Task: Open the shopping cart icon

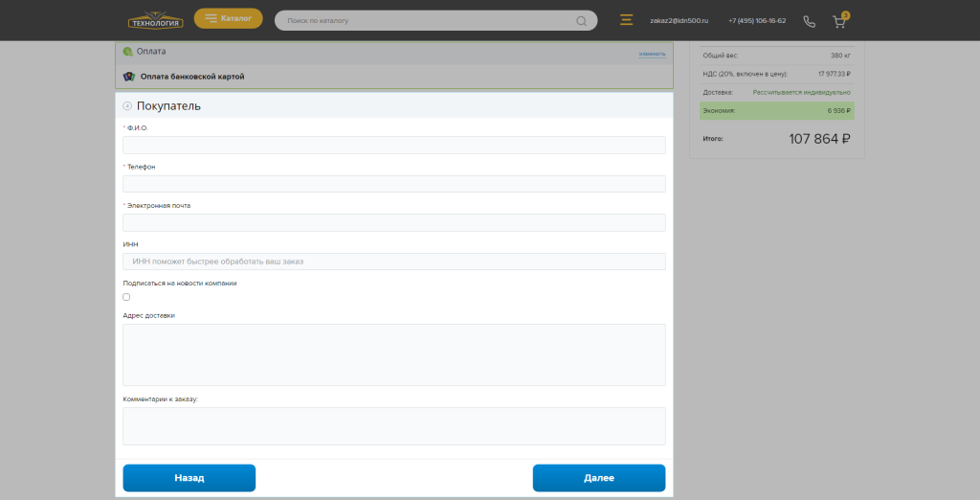Action: tap(839, 21)
